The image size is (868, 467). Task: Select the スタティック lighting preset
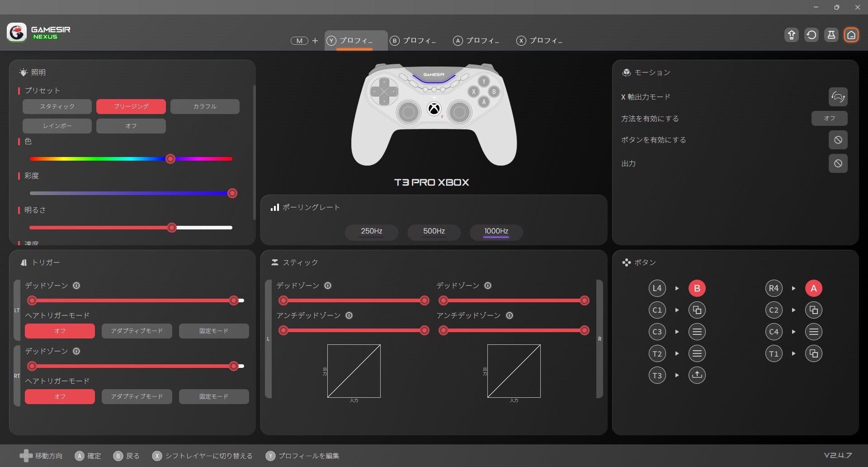click(57, 106)
